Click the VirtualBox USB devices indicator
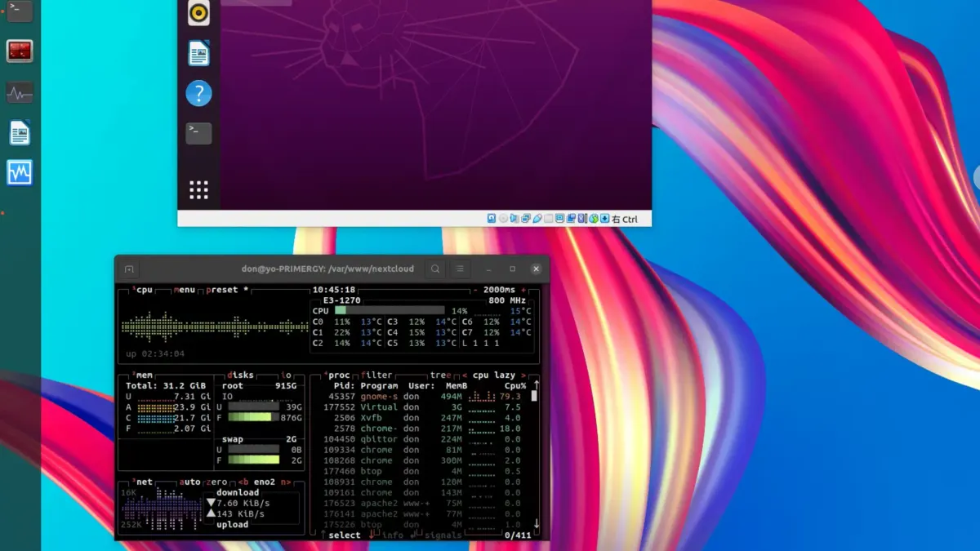Screen dimensions: 980x551 coord(537,219)
